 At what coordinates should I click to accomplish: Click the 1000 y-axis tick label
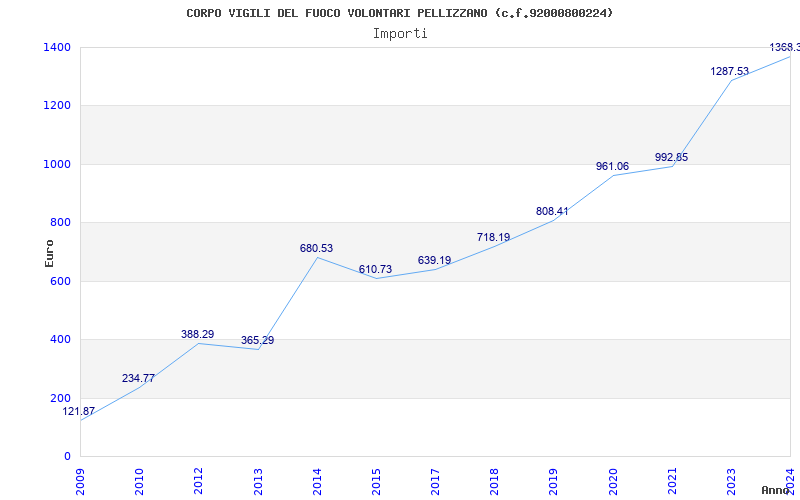coord(57,164)
